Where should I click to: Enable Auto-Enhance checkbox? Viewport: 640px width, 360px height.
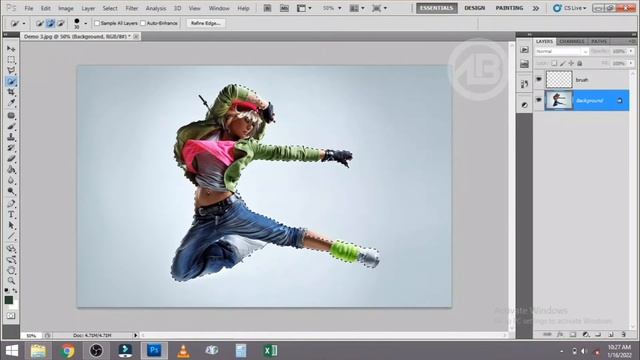(143, 23)
